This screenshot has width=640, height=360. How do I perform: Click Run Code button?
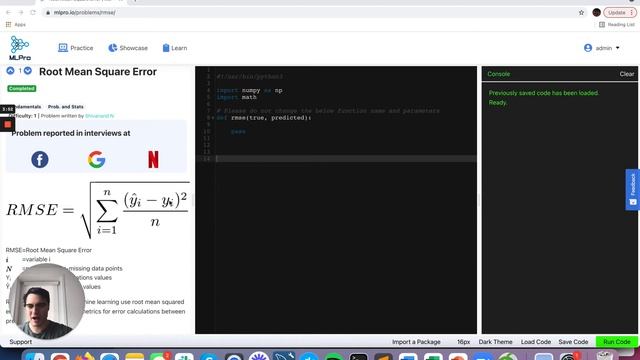tap(616, 342)
